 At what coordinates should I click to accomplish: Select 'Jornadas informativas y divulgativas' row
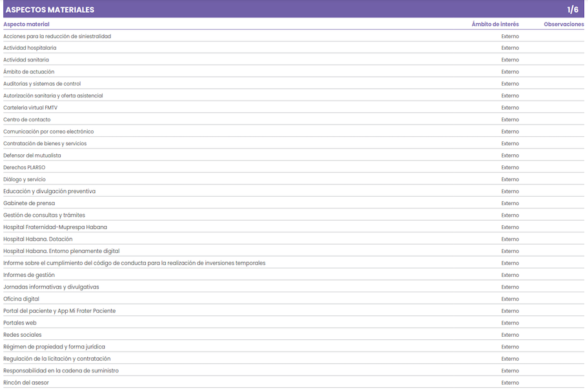click(294, 287)
